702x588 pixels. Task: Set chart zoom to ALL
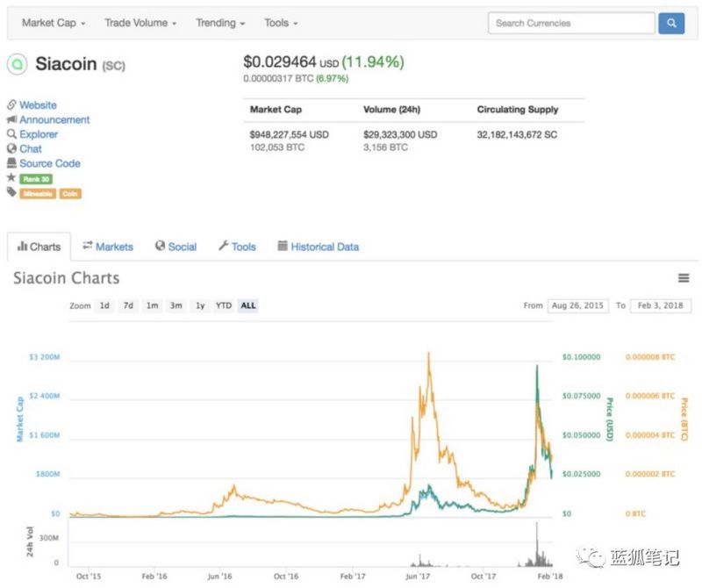[248, 305]
